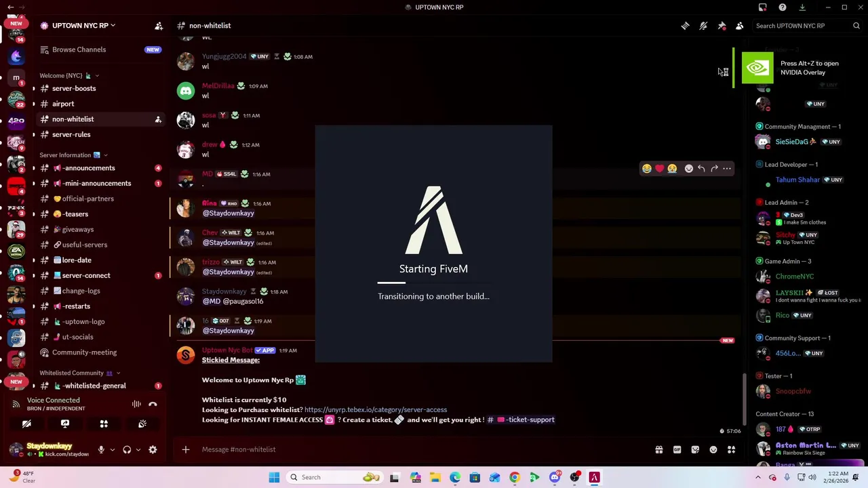Open the Windows Start menu

274,477
